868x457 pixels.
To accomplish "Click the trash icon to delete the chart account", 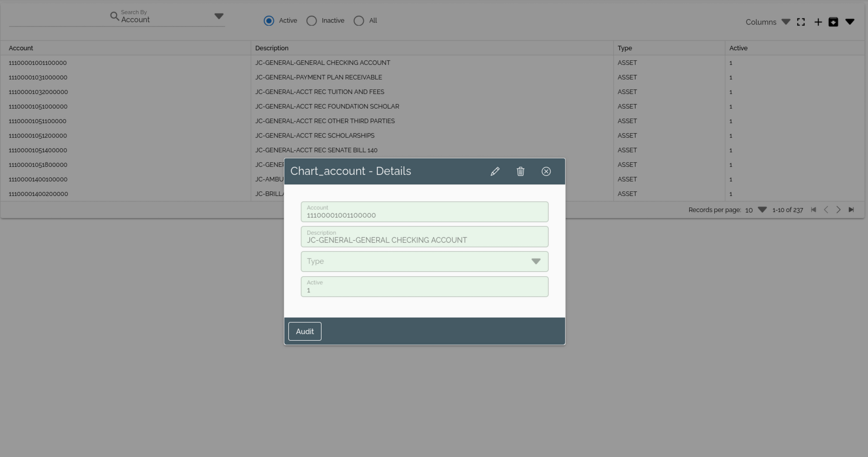I will (x=520, y=171).
